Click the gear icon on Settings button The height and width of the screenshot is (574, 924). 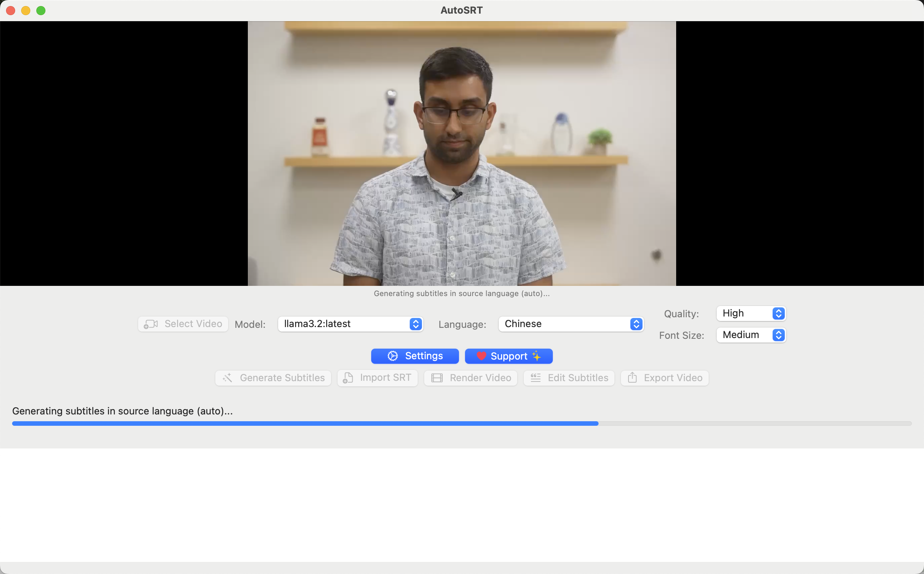pos(392,356)
